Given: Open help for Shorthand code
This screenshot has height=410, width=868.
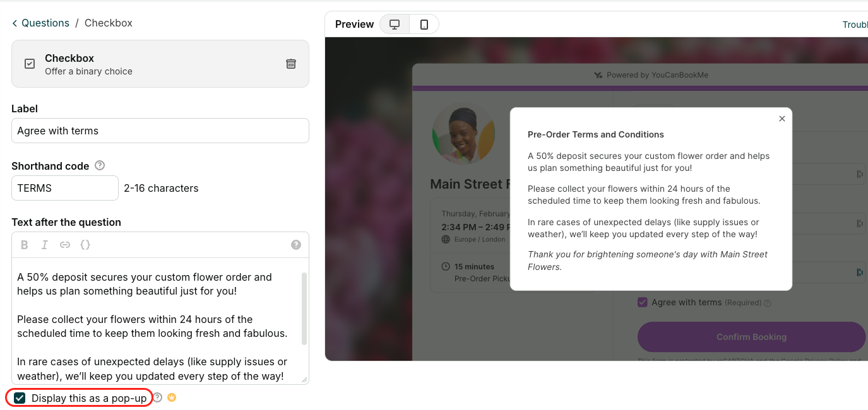Looking at the screenshot, I should pos(100,166).
